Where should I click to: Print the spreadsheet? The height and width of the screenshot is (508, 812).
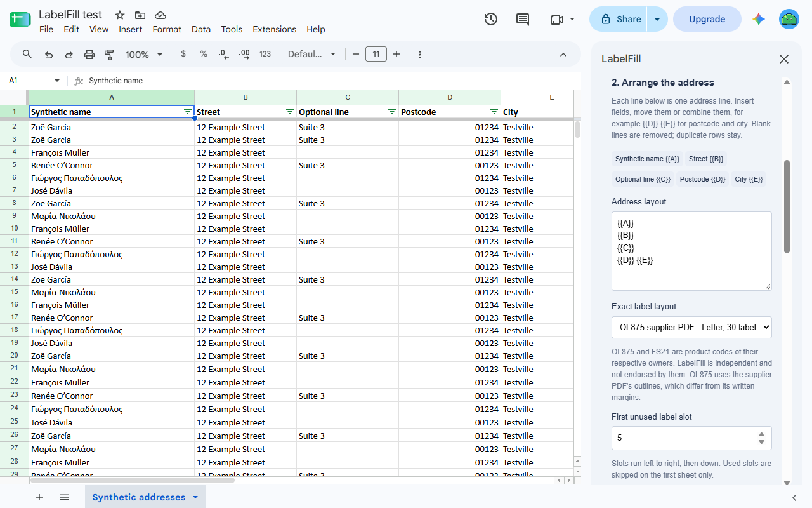click(89, 55)
